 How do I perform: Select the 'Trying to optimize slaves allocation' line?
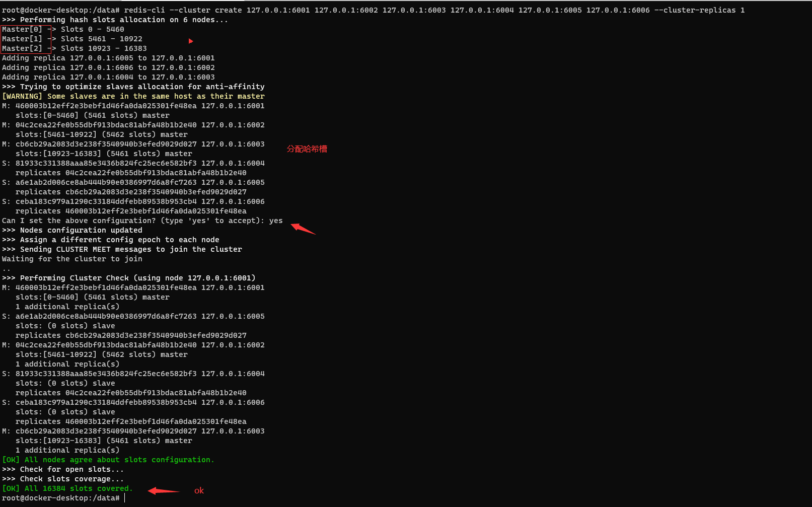tap(133, 87)
